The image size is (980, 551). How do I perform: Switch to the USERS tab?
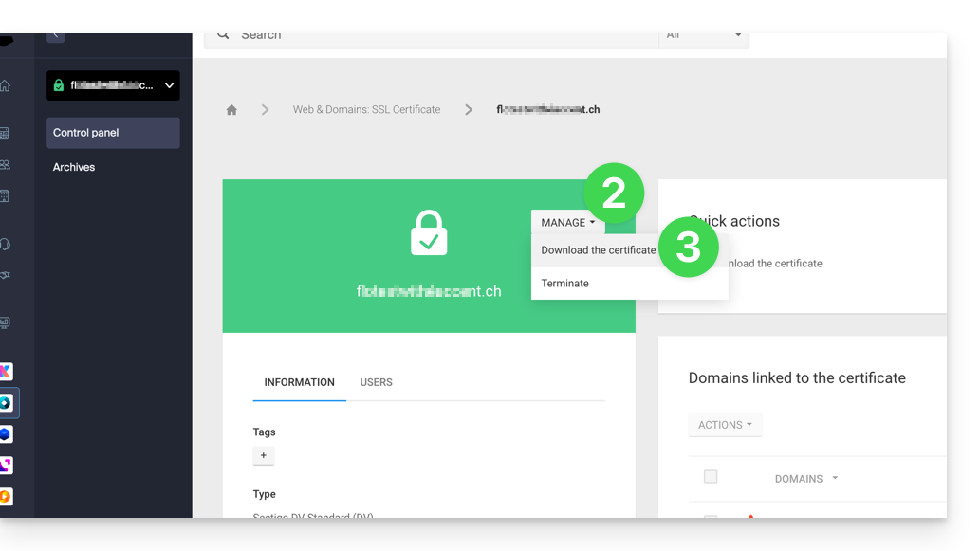tap(376, 382)
